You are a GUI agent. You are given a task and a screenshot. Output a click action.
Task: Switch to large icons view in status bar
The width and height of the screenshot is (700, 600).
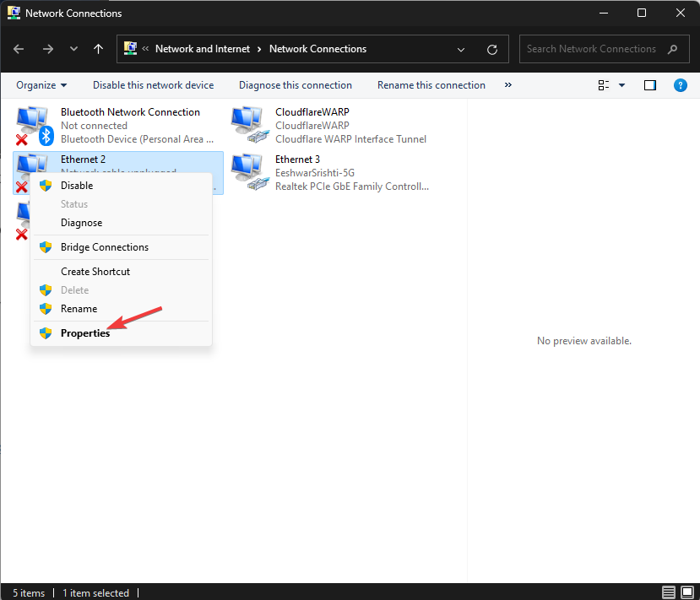tap(687, 592)
